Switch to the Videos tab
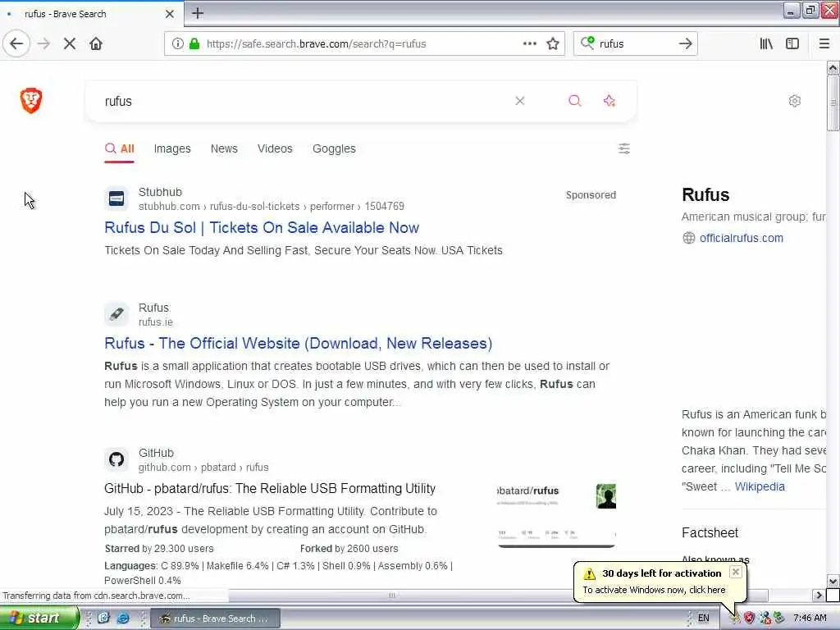Image resolution: width=840 pixels, height=630 pixels. (x=275, y=148)
